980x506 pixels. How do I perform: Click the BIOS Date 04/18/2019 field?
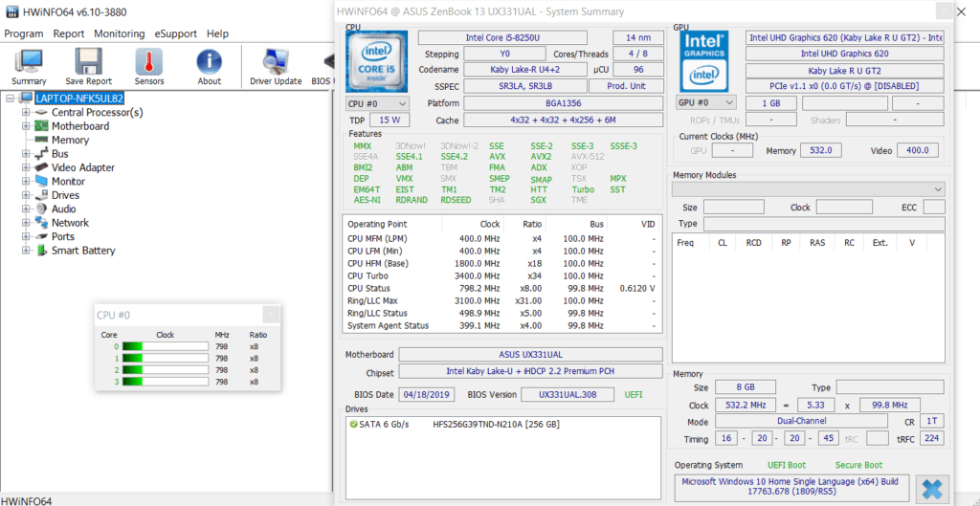(427, 395)
